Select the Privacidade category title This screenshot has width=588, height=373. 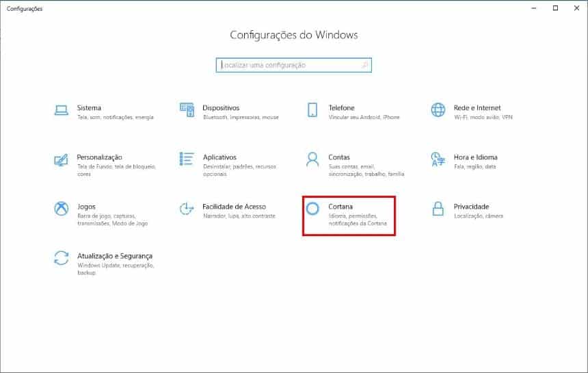[x=471, y=207]
